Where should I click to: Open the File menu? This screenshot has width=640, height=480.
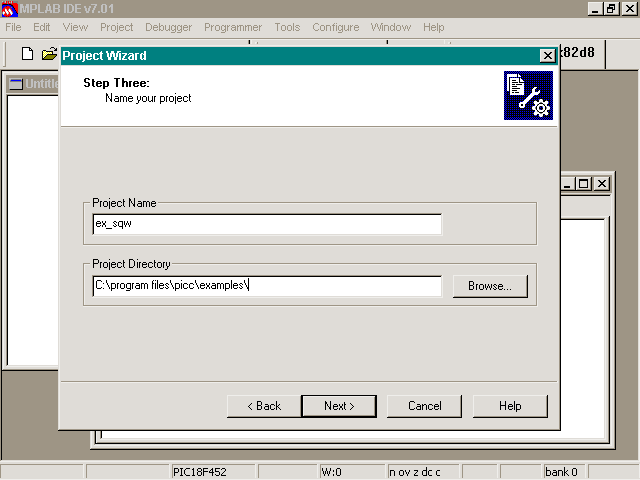[x=13, y=27]
